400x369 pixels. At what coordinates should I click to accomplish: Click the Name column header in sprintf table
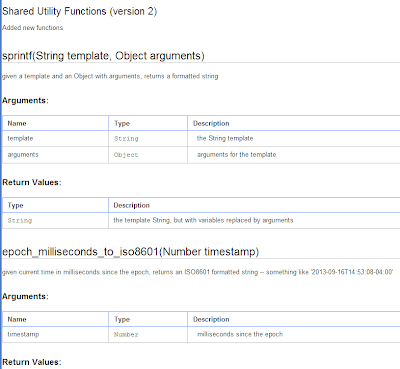click(17, 124)
